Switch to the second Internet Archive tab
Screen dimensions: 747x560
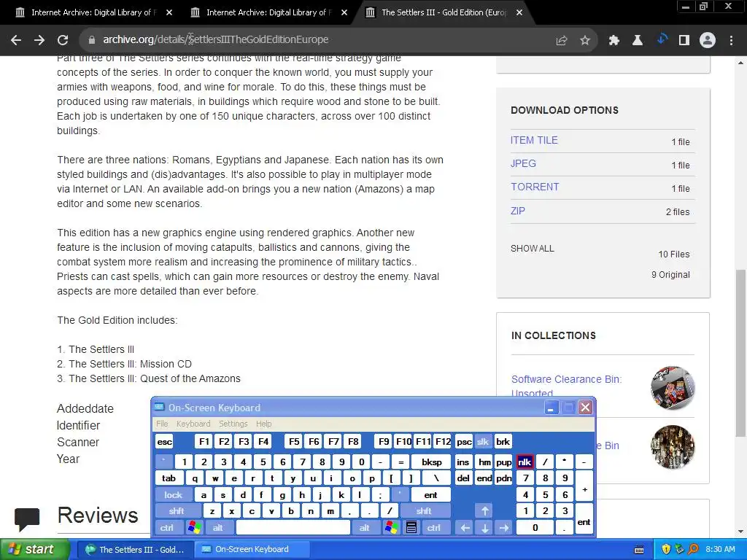[x=267, y=12]
